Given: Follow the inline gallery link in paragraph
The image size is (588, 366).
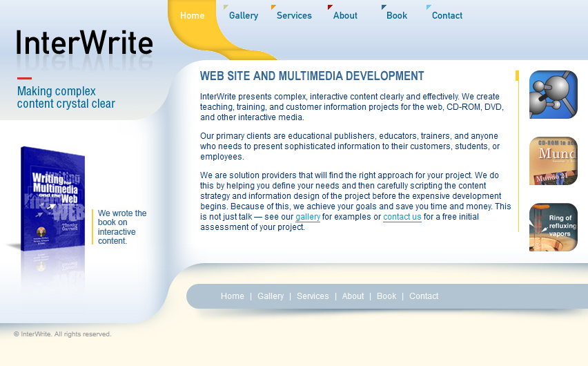Looking at the screenshot, I should pos(308,217).
